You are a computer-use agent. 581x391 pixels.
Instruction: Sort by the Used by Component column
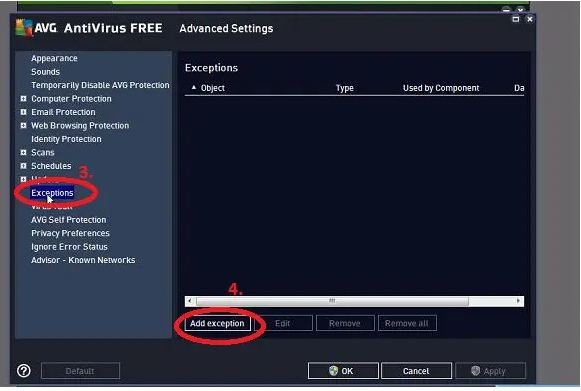[x=441, y=88]
